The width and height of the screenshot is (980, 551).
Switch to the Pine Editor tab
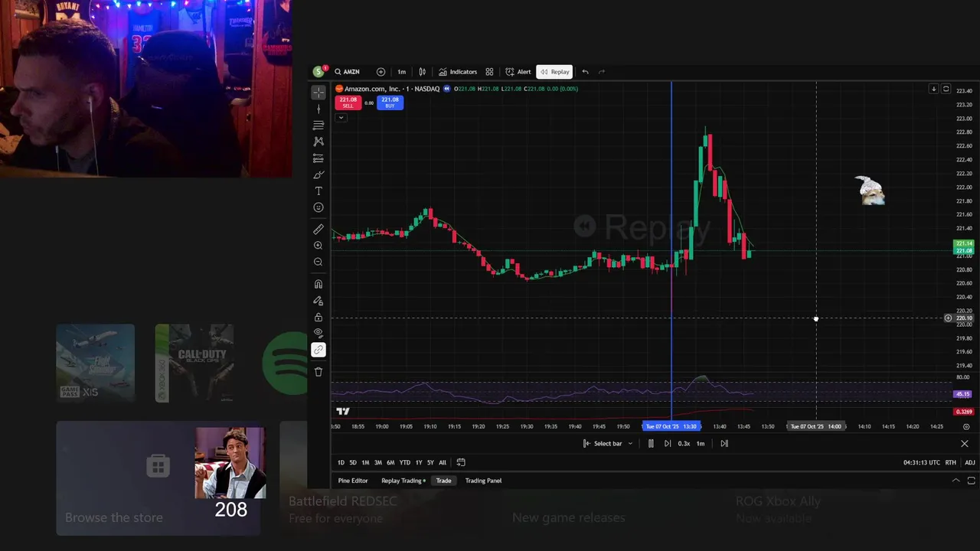tap(353, 481)
